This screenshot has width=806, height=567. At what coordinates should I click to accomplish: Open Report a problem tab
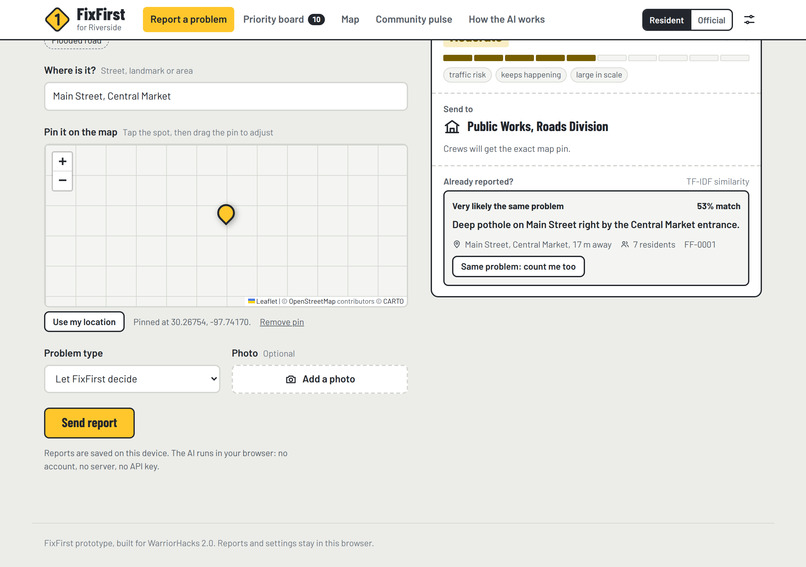(x=188, y=20)
